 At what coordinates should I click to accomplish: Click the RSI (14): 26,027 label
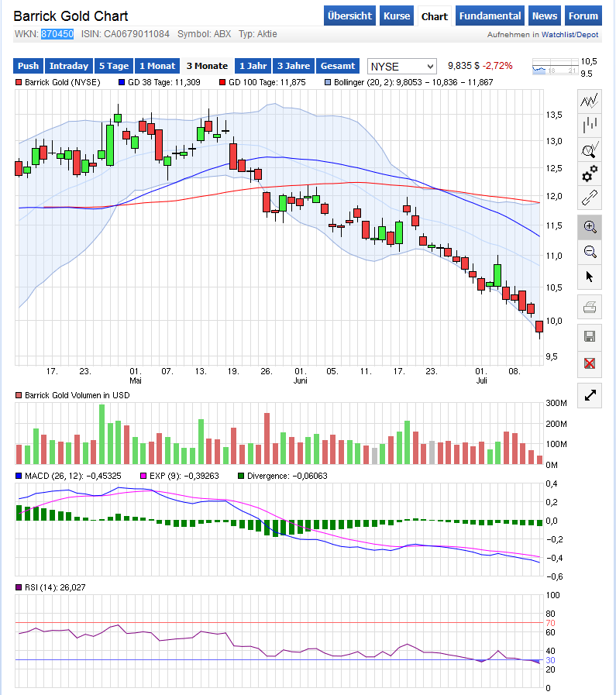pyautogui.click(x=55, y=588)
